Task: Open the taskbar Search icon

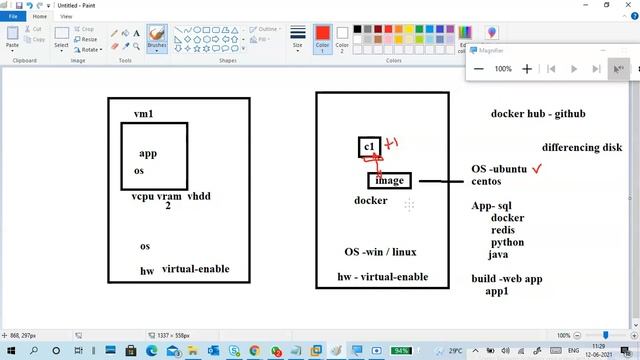Action: 34,350
